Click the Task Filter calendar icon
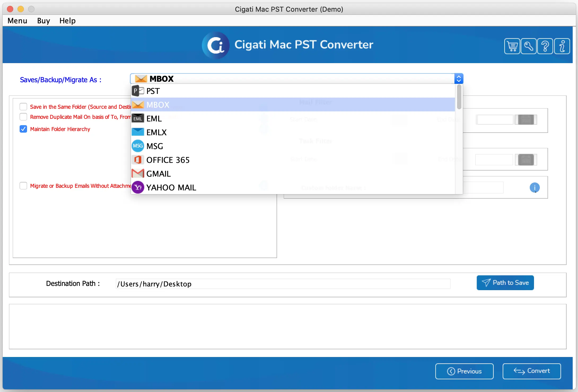This screenshot has height=392, width=578. (526, 160)
